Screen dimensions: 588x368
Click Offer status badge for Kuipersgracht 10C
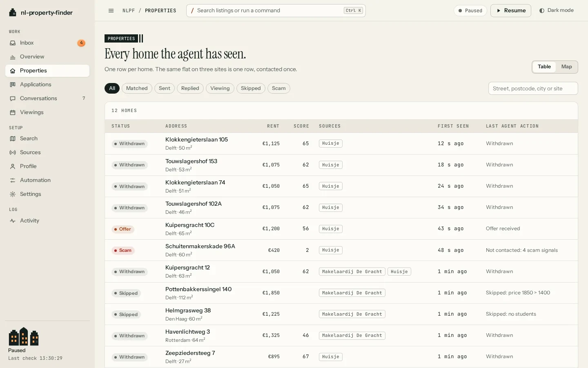click(123, 229)
